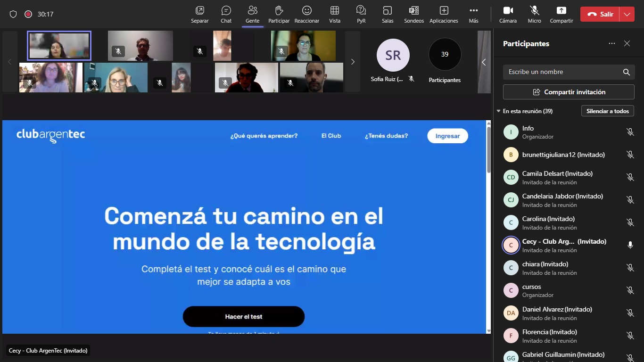Click the Escribe un nombre search field
Viewport: 644px width, 362px height.
569,72
